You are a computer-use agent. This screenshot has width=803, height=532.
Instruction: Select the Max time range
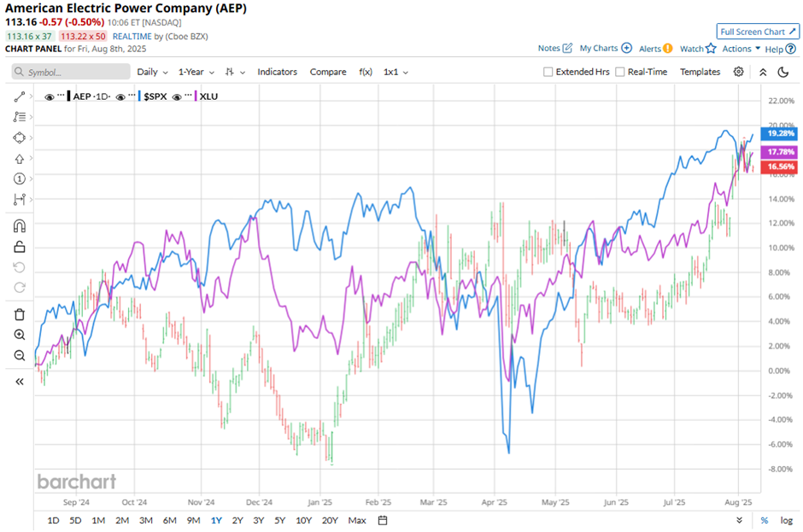pos(357,520)
